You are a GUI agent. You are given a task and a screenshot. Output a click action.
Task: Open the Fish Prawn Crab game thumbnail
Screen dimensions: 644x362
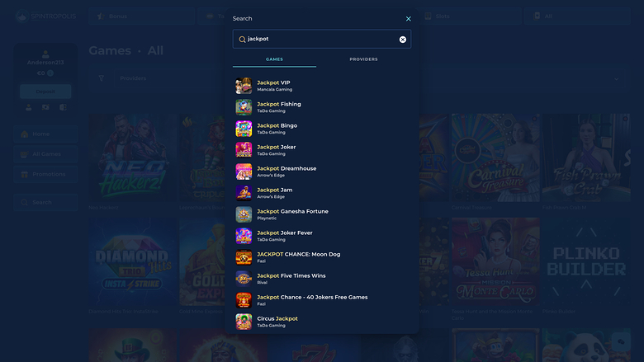pyautogui.click(x=586, y=157)
